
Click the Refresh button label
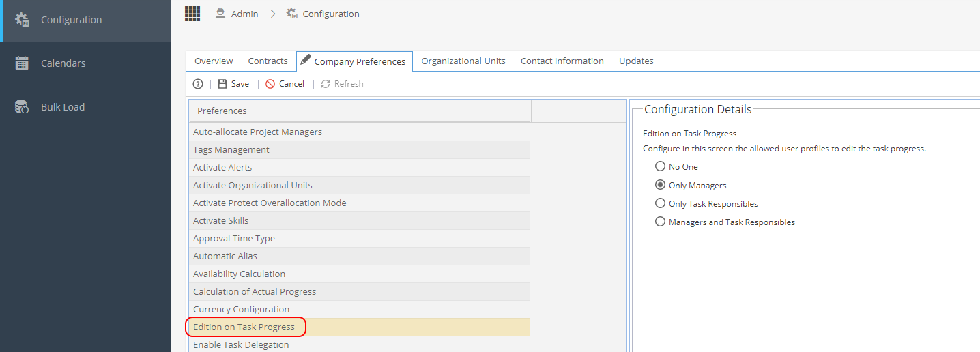coord(349,84)
